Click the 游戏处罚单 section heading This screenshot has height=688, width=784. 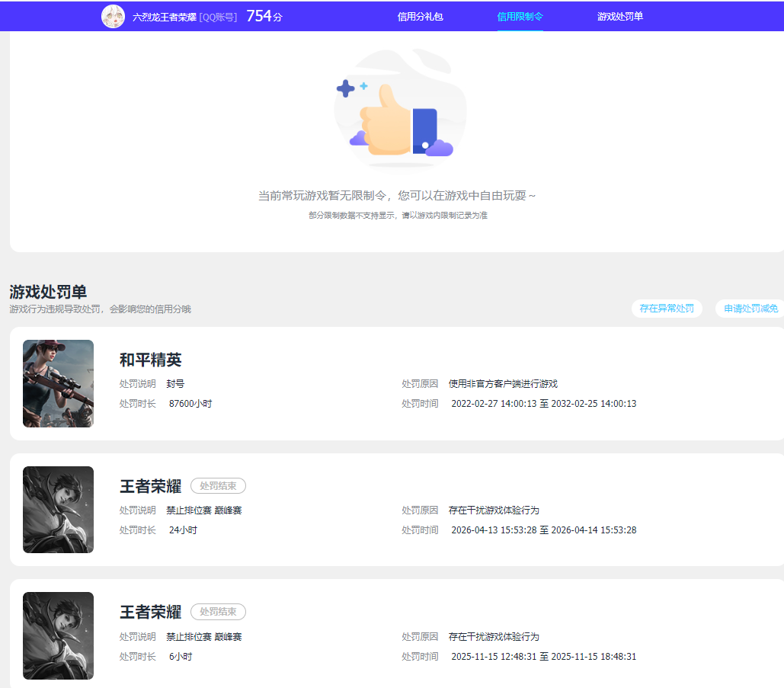(48, 292)
